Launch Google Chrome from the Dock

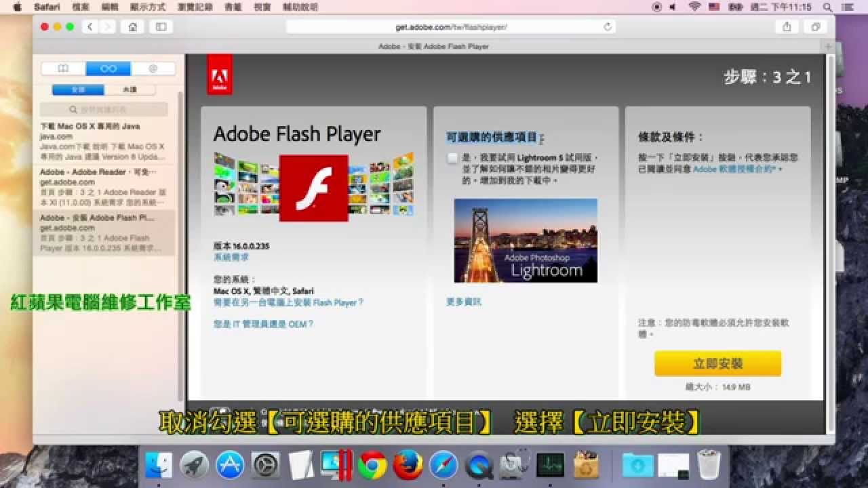[x=372, y=465]
